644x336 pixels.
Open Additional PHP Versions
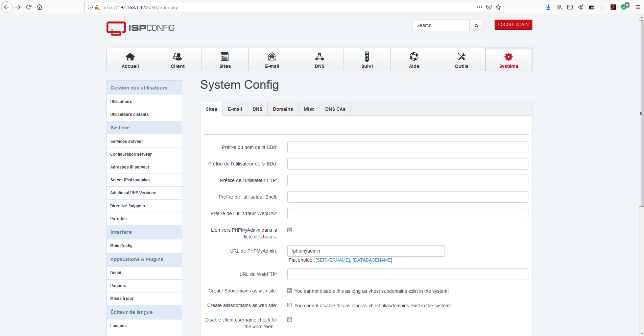point(145,193)
